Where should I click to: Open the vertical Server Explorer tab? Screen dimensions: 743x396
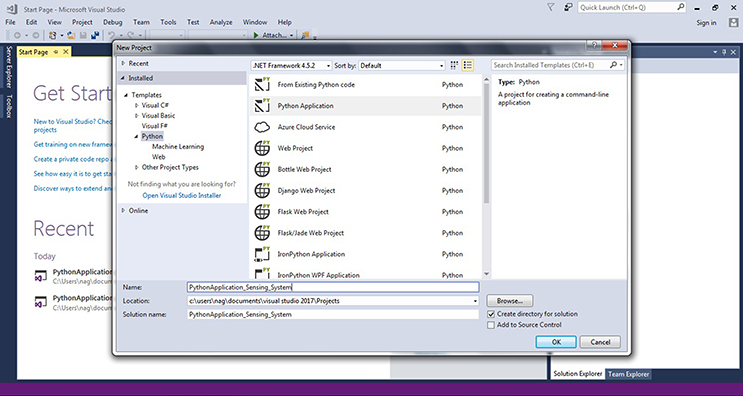click(x=8, y=67)
